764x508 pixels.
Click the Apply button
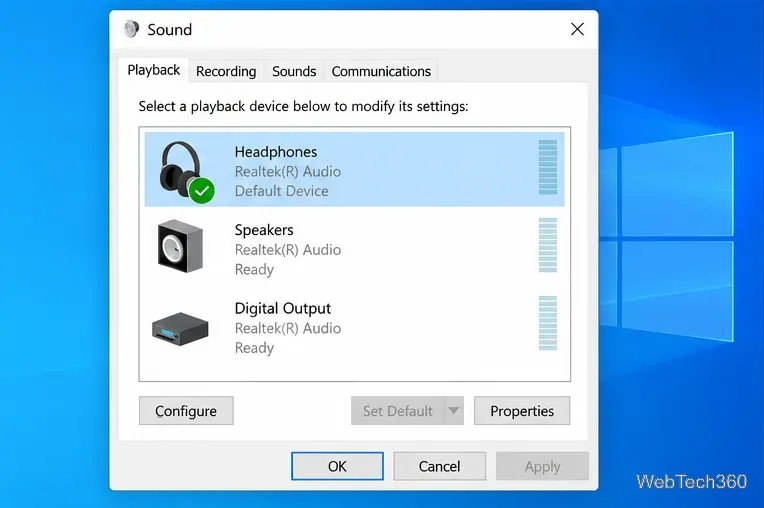coord(542,466)
